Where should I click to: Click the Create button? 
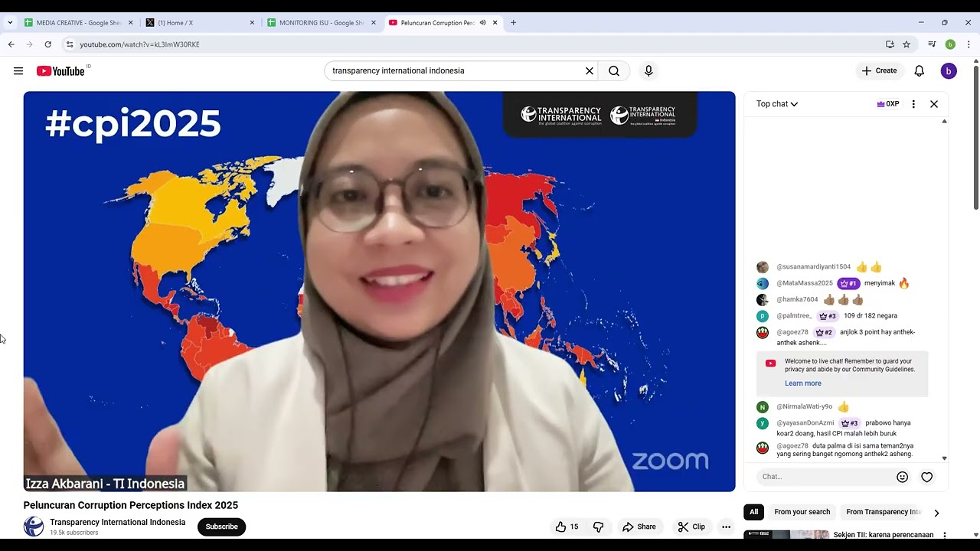[879, 71]
